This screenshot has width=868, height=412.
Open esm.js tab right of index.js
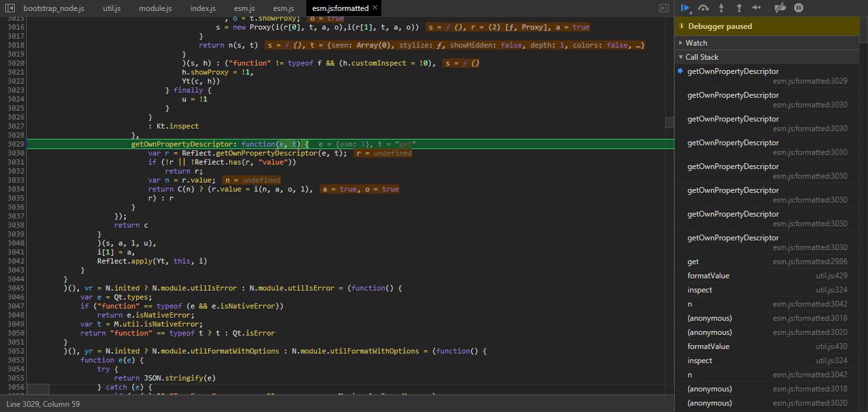click(x=244, y=8)
